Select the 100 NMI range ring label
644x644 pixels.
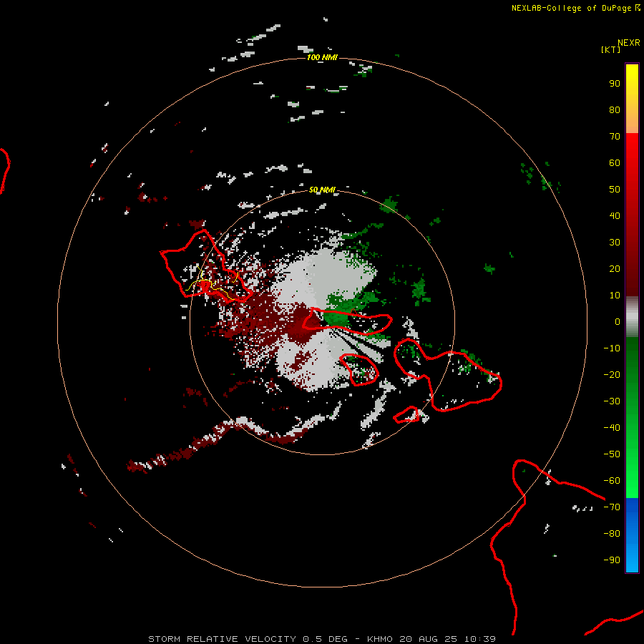[322, 57]
